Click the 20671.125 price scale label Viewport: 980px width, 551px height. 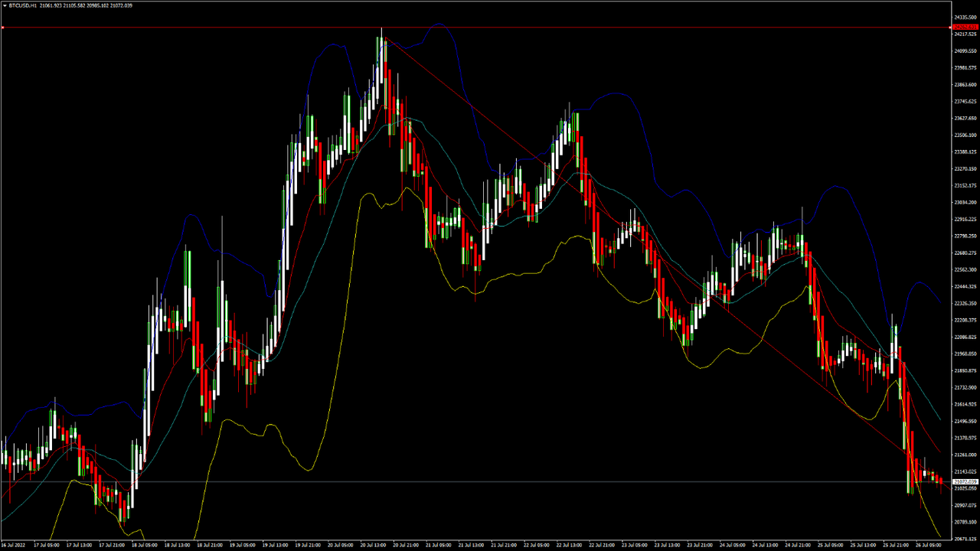[x=965, y=539]
